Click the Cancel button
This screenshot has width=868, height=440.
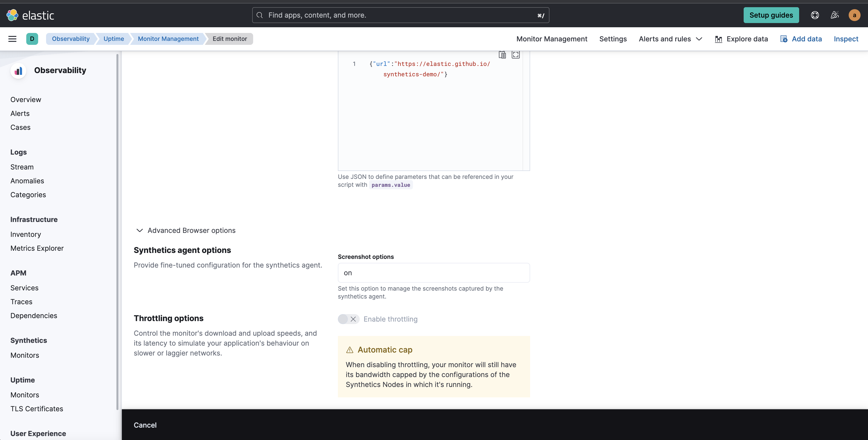point(145,425)
